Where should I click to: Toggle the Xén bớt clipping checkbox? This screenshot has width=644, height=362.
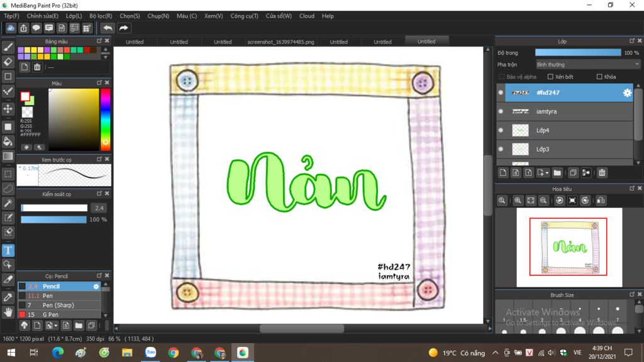(x=550, y=77)
